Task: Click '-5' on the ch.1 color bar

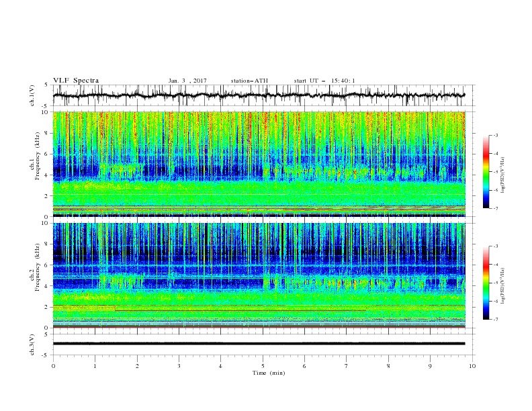Action: pos(495,172)
